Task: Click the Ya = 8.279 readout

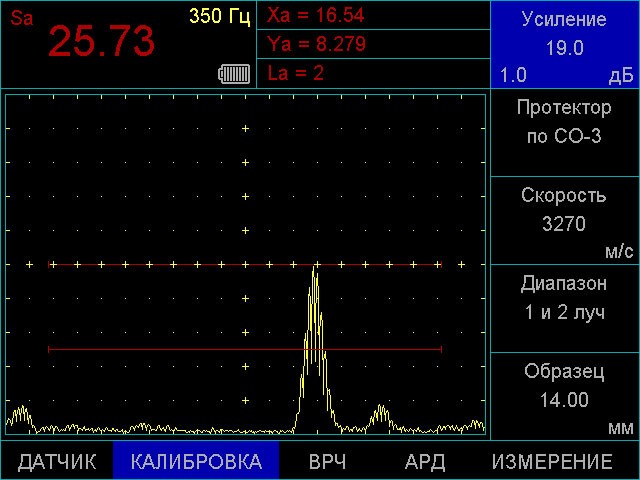Action: [x=316, y=44]
